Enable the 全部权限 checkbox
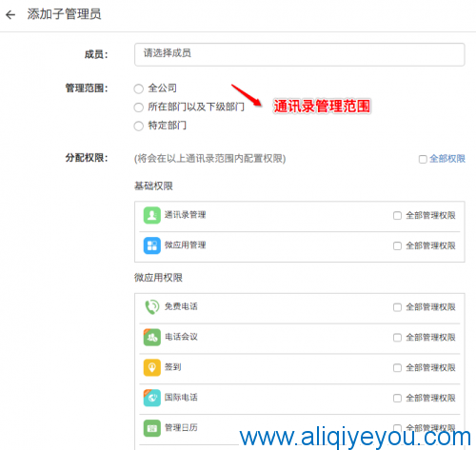 click(x=423, y=159)
